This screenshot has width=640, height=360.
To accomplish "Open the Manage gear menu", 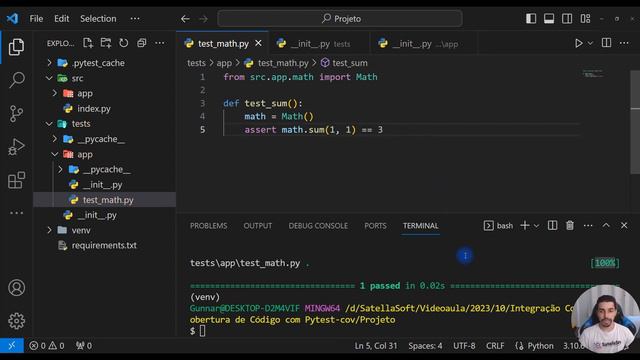I will pyautogui.click(x=16, y=321).
